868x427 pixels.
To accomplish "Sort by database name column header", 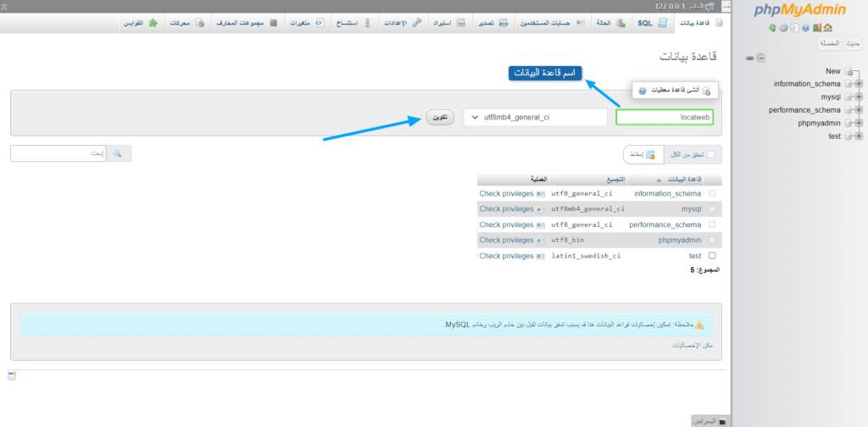I will click(x=686, y=180).
